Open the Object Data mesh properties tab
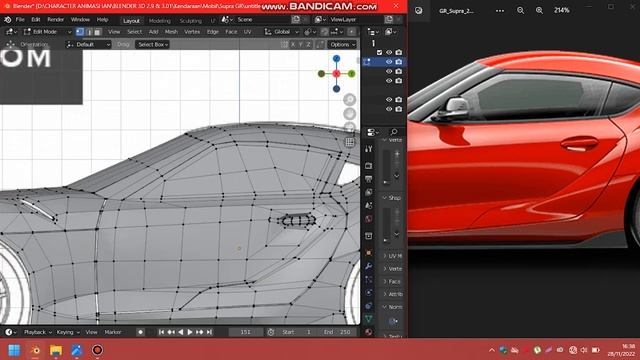Viewport: 640px width, 360px height. point(369,319)
